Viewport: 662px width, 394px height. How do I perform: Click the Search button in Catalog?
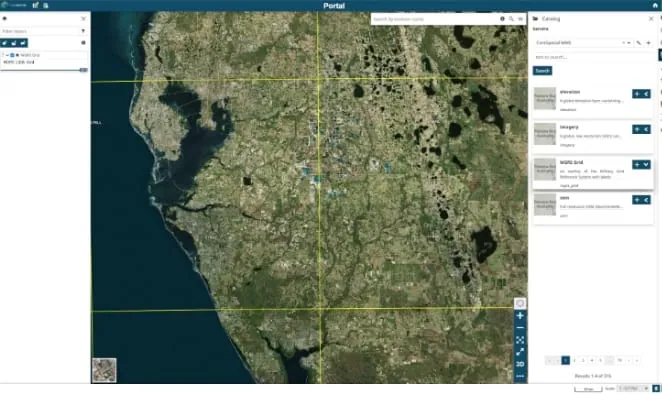pos(543,71)
